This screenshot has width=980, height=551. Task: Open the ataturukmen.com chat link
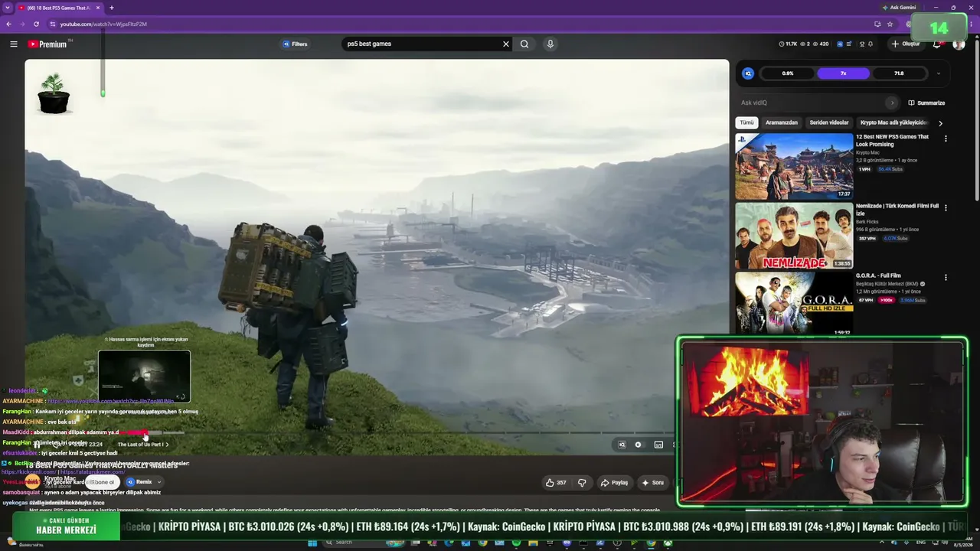pos(92,472)
